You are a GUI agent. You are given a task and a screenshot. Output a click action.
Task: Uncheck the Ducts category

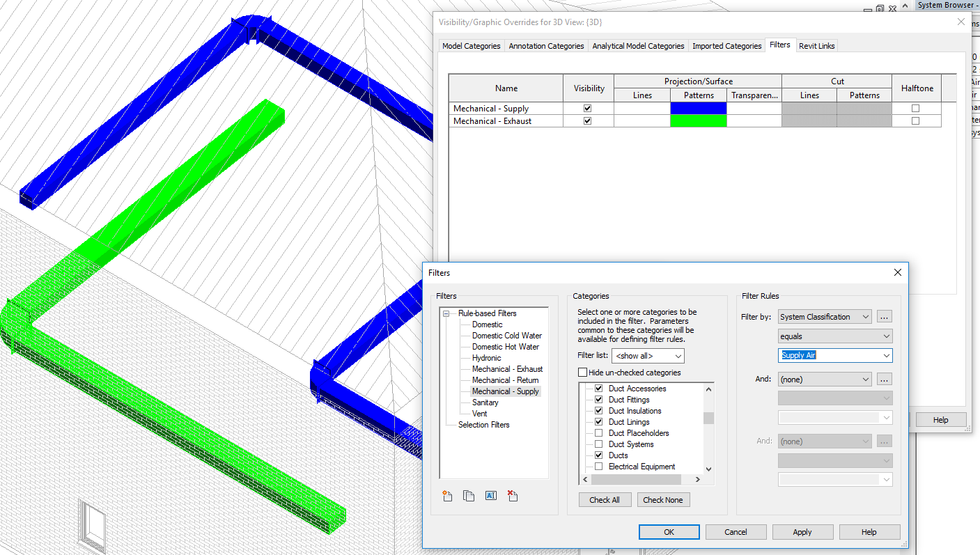coord(598,455)
